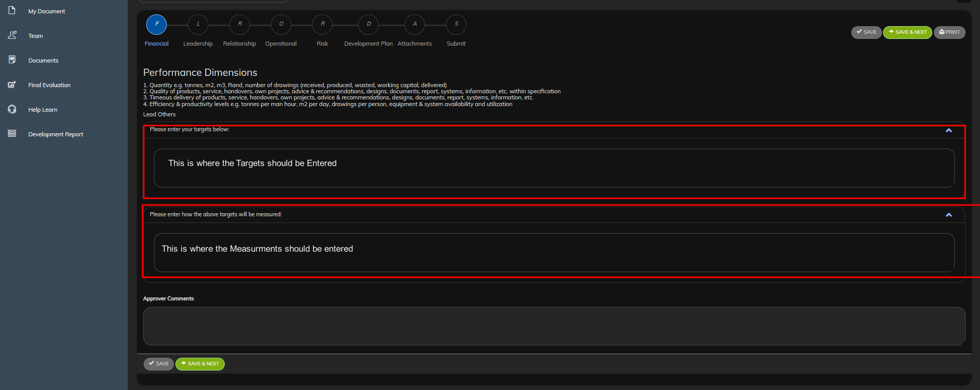Collapse the targets entry section
The height and width of the screenshot is (390, 980).
948,130
